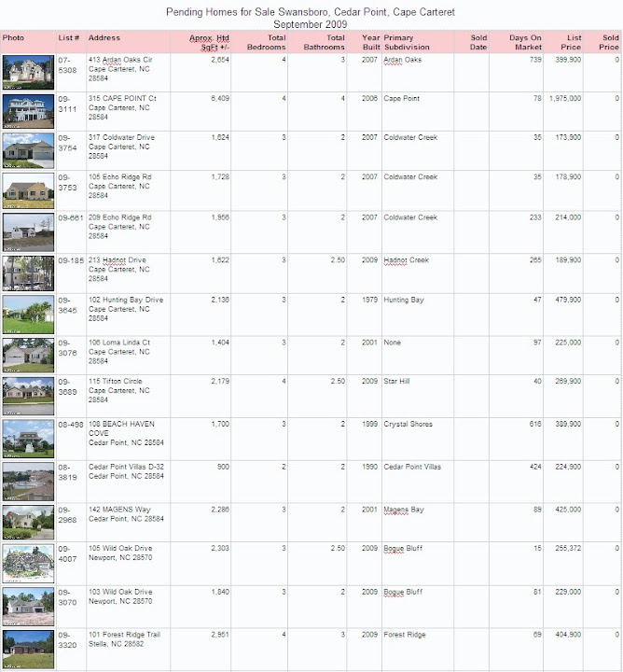Screen dimensions: 623x672
Task: Open photo for 108 Beach Haven Cove
Action: 28,439
